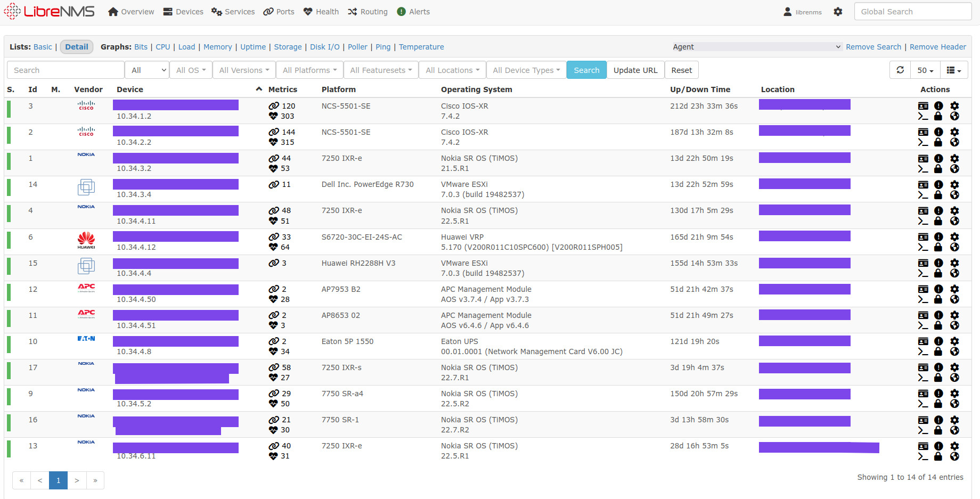980x499 pixels.
Task: Open the Agent search field selector
Action: [756, 47]
